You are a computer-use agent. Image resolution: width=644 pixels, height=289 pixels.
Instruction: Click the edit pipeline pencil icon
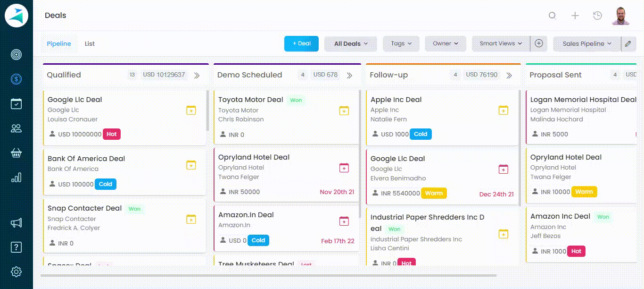coord(628,43)
